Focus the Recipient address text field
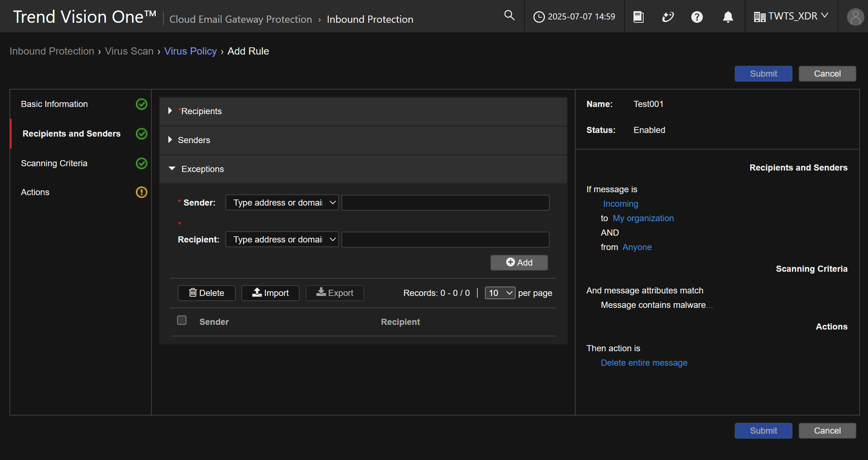Image resolution: width=868 pixels, height=460 pixels. pos(445,239)
